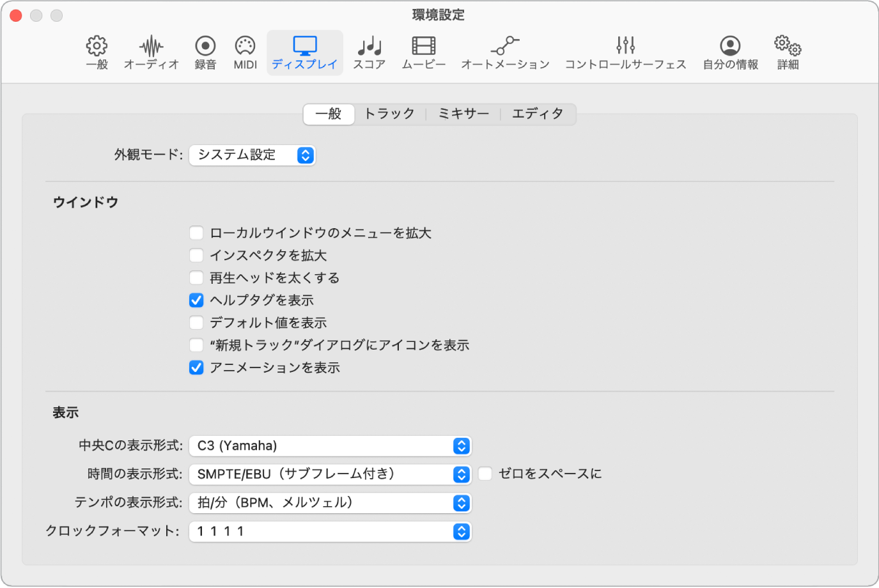This screenshot has width=879, height=588.
Task: Return to the 一般 display tab
Action: click(328, 114)
